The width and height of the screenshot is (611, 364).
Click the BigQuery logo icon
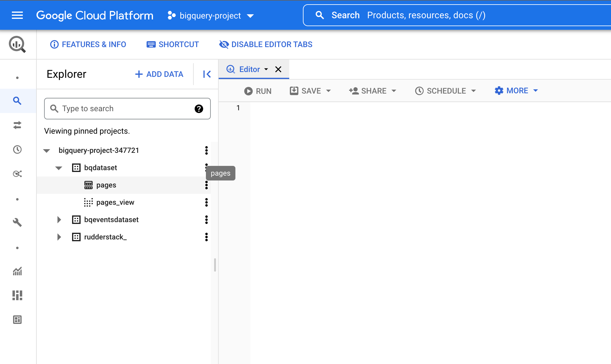click(x=17, y=44)
